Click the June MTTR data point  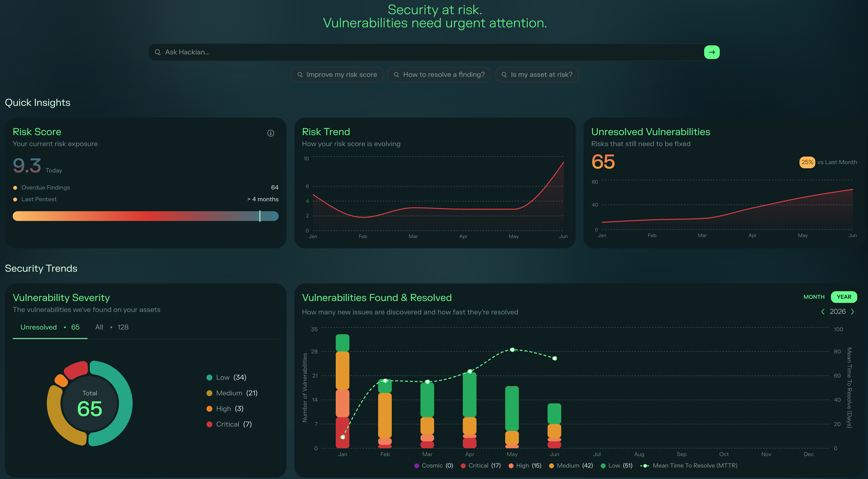point(555,358)
